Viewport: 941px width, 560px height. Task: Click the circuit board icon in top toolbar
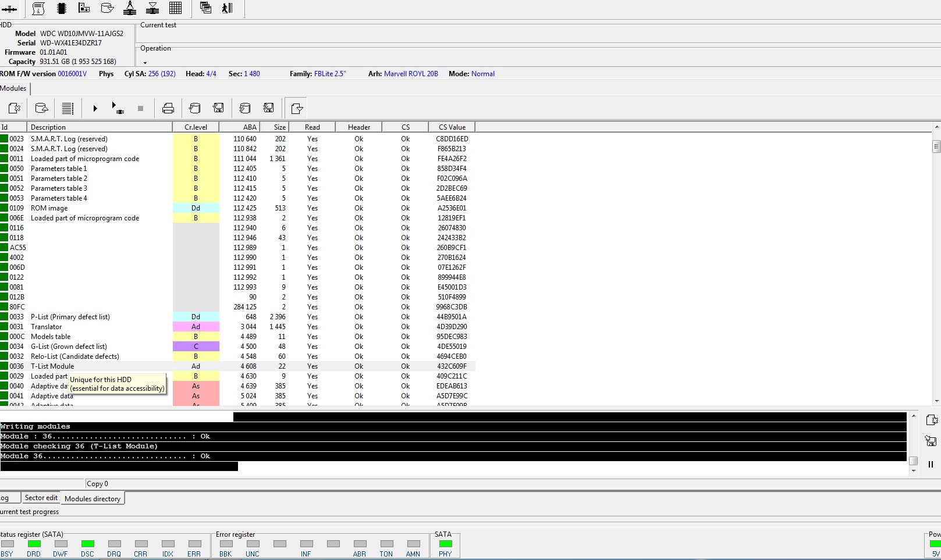(84, 8)
